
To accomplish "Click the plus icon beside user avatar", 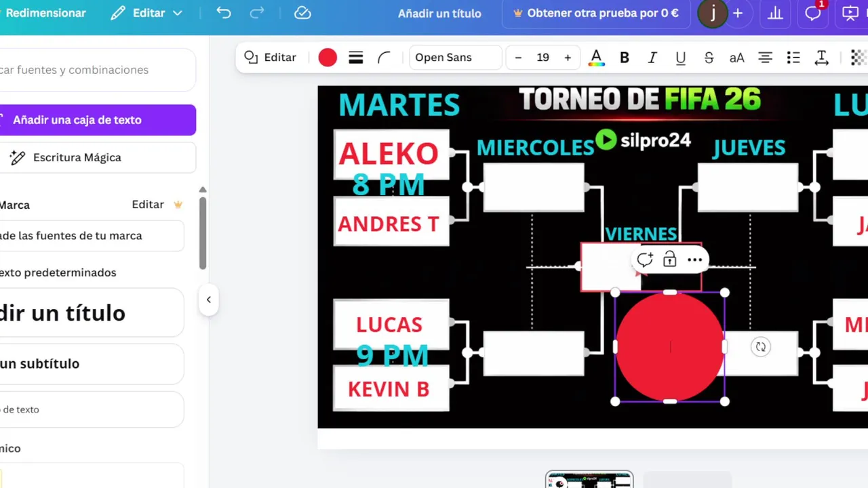I will point(738,13).
